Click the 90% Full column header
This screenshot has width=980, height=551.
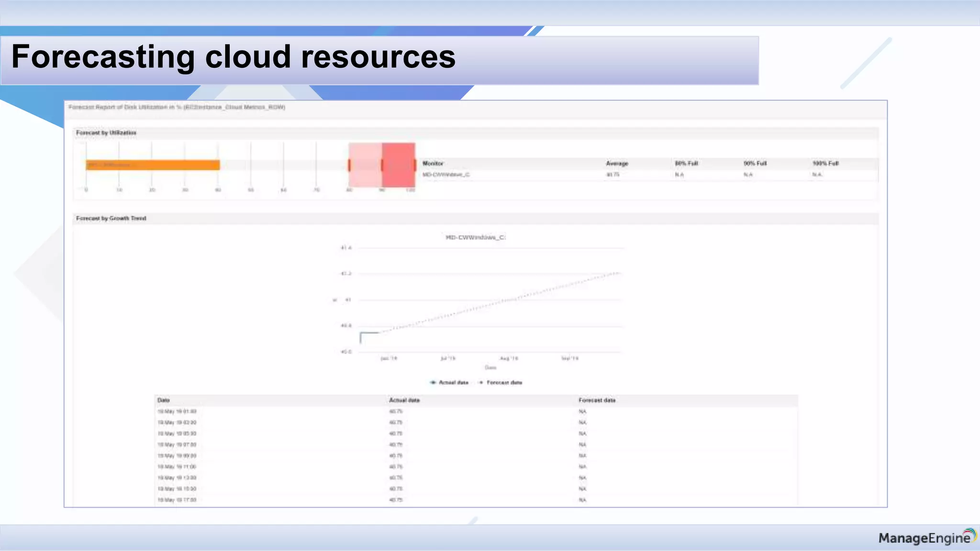[x=755, y=164]
